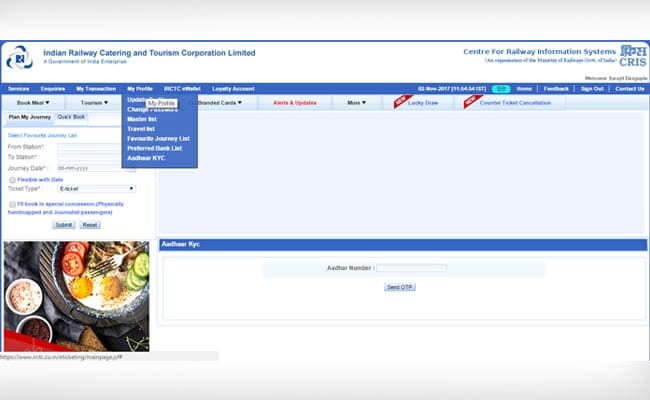650x400 pixels.
Task: Click the Reset button
Action: click(90, 225)
